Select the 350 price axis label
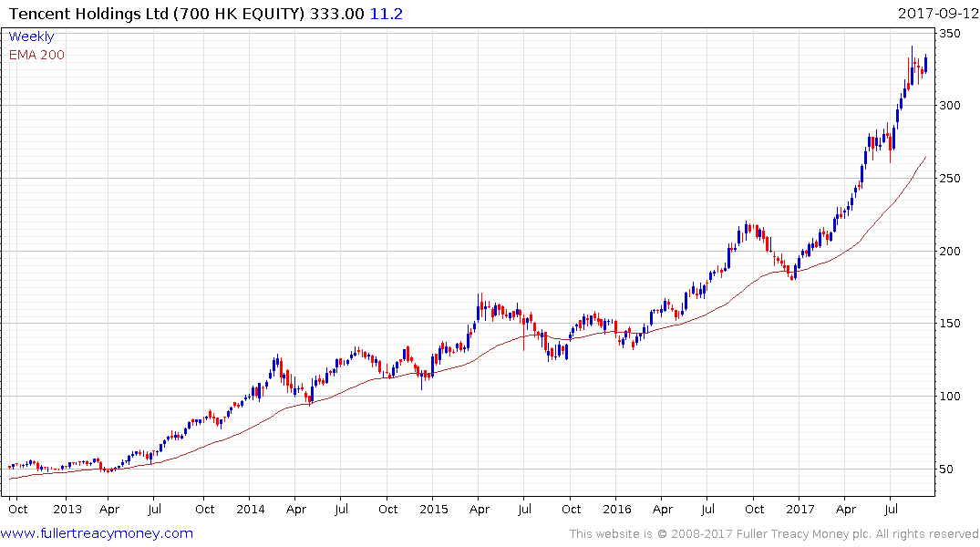Viewport: 980px width, 547px height. (x=950, y=33)
